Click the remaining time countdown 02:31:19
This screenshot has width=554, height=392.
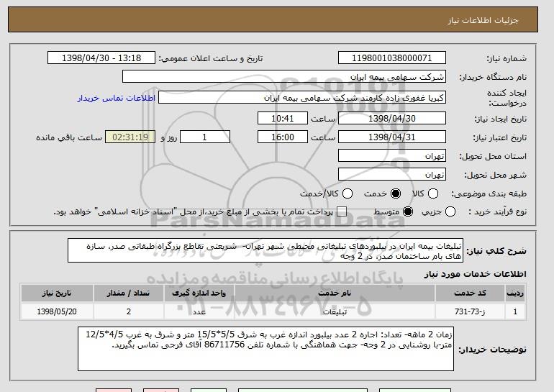tap(130, 137)
